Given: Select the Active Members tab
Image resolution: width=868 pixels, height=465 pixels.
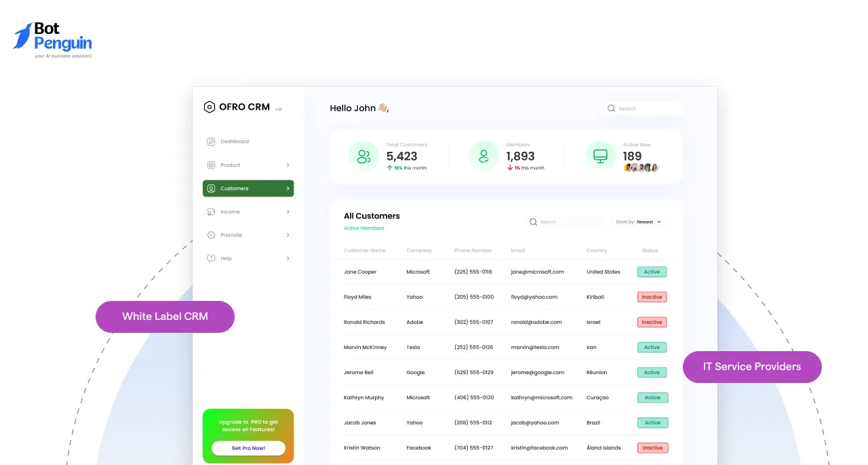Looking at the screenshot, I should tap(363, 228).
